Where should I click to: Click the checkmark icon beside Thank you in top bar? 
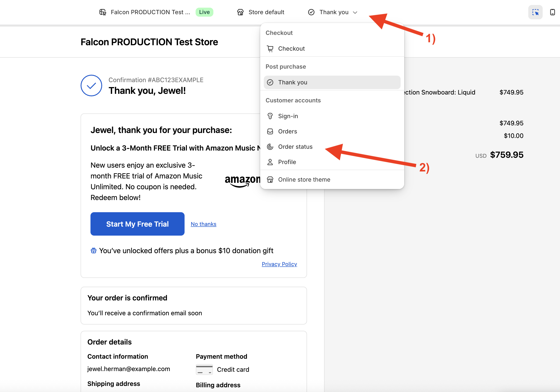(311, 12)
